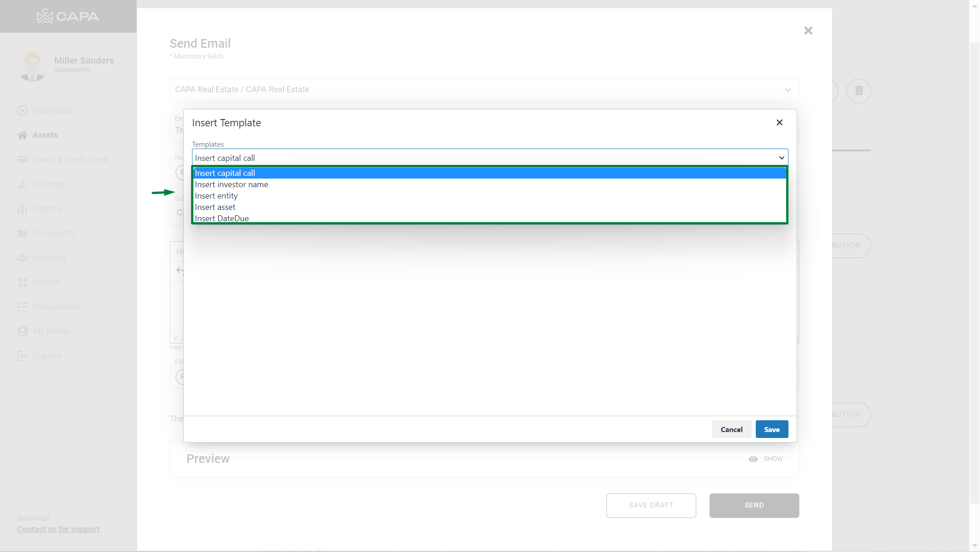Image resolution: width=980 pixels, height=552 pixels.
Task: Click the Documents folder icon
Action: 22,233
